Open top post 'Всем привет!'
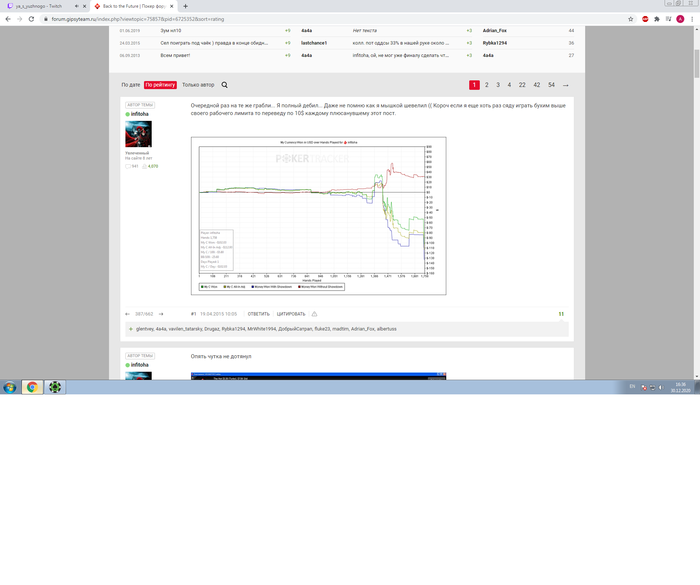 (175, 55)
